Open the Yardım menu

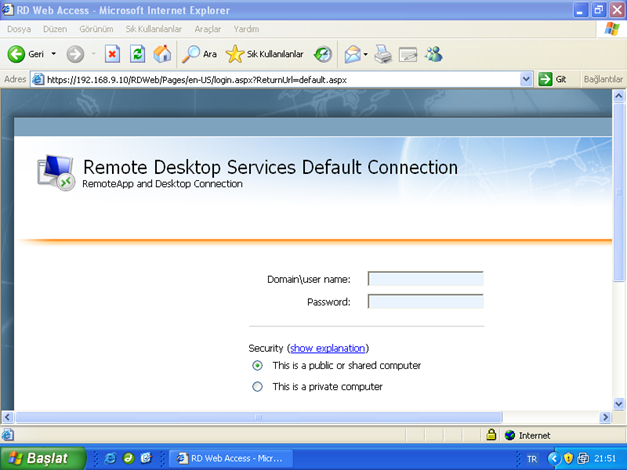click(246, 29)
